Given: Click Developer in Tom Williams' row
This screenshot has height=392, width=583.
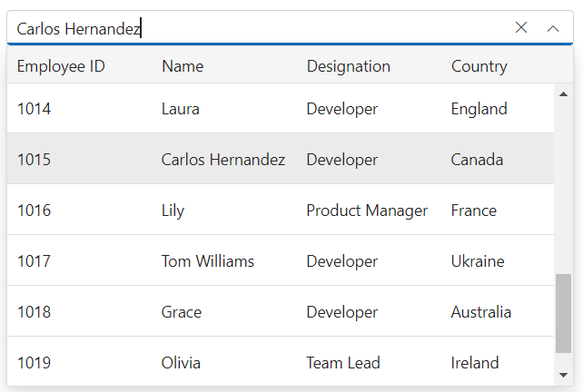Looking at the screenshot, I should click(341, 261).
